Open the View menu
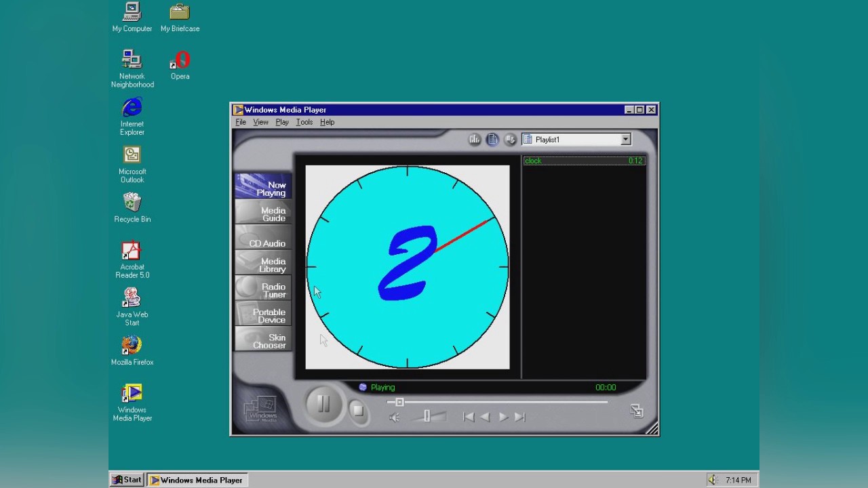Viewport: 868px width, 488px height. pos(260,122)
